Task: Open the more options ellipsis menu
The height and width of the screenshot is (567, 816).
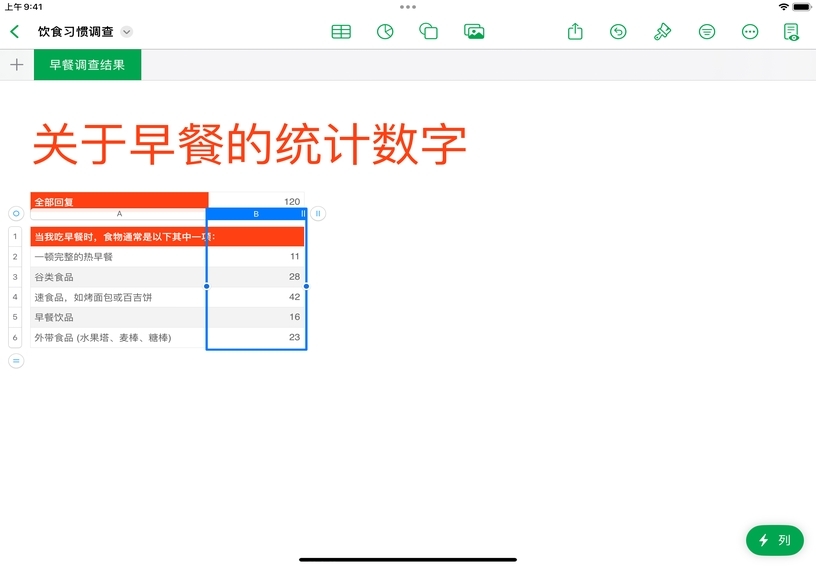Action: (x=750, y=32)
